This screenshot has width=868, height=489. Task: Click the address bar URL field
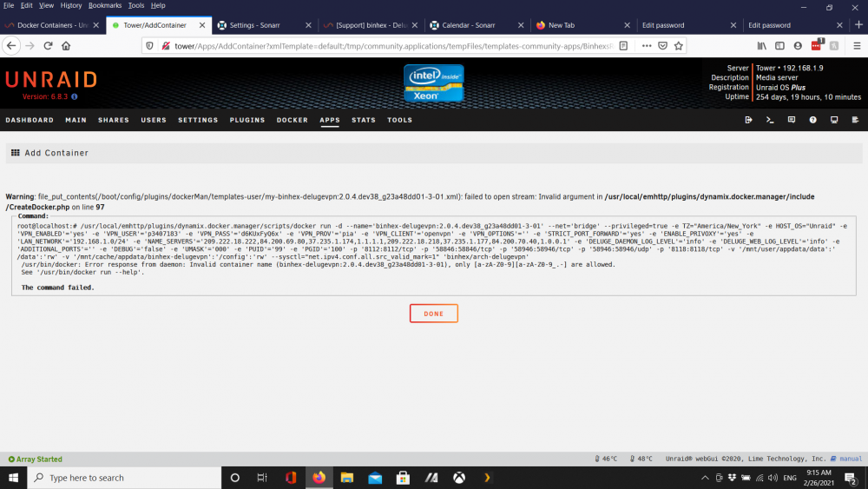point(393,46)
